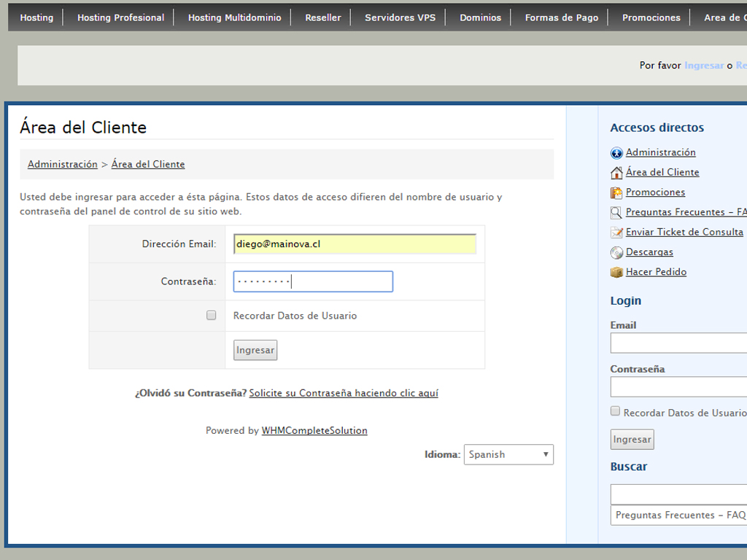Open Preguntas Frecuentes sidebar link
747x560 pixels.
[x=686, y=212]
